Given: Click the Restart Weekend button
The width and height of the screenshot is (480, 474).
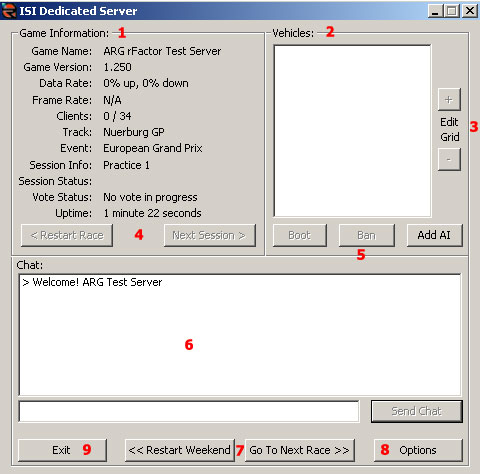Looking at the screenshot, I should 180,450.
